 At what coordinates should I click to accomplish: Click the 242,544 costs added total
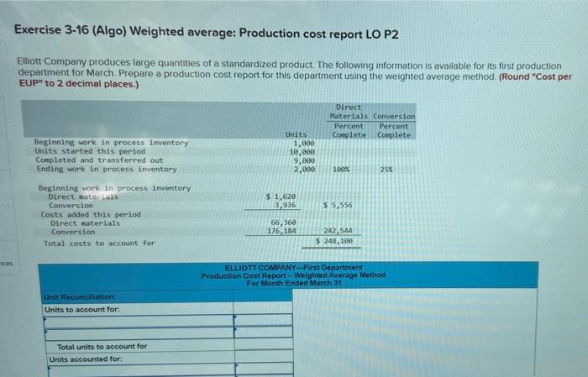click(x=338, y=231)
